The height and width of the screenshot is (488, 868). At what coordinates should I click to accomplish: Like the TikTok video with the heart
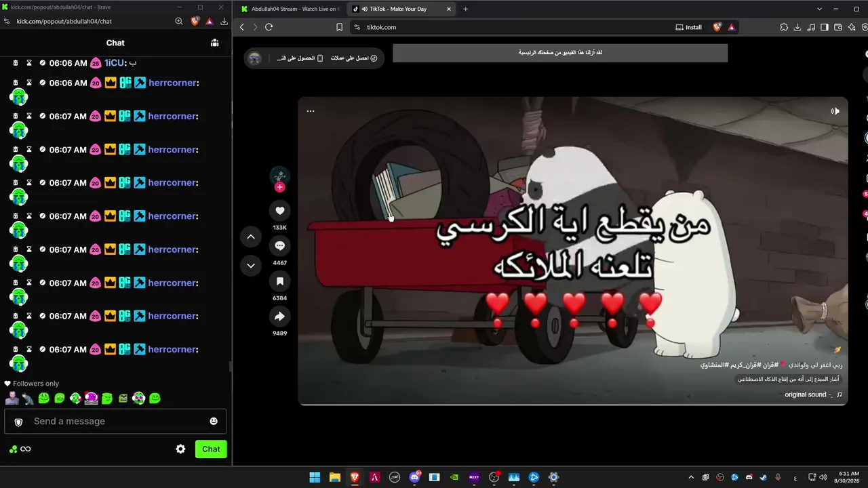[x=279, y=211]
